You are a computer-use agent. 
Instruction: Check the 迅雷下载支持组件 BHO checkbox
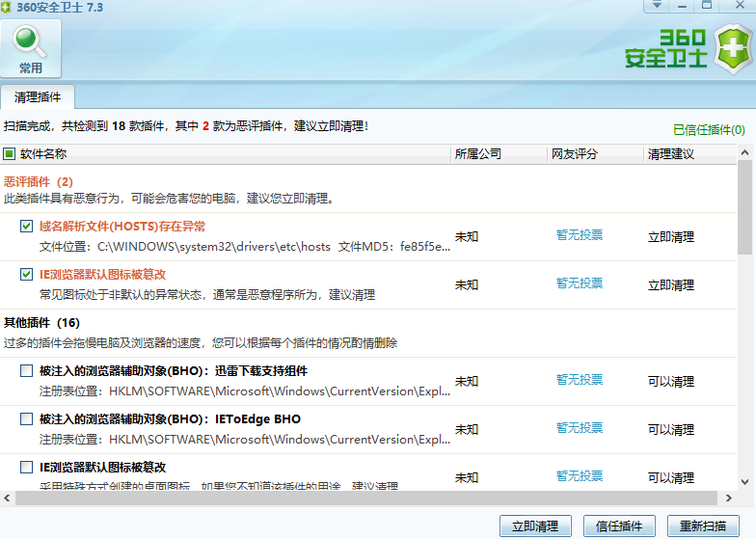(x=26, y=371)
